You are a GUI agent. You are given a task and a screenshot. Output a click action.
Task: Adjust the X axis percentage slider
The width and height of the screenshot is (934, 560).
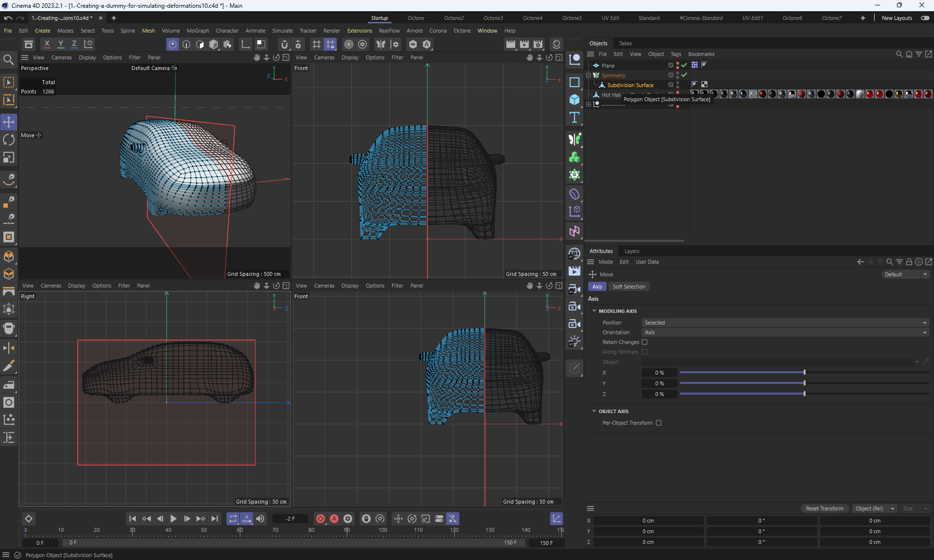pos(804,373)
